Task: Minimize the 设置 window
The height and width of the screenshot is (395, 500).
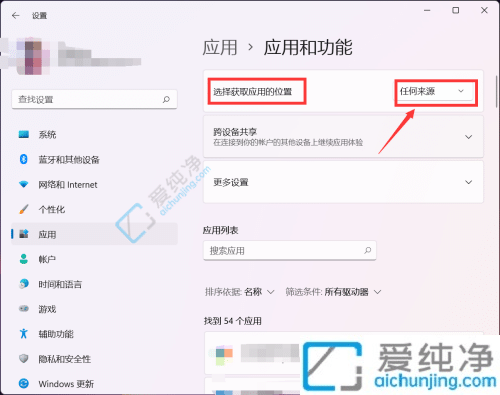Action: coord(427,11)
